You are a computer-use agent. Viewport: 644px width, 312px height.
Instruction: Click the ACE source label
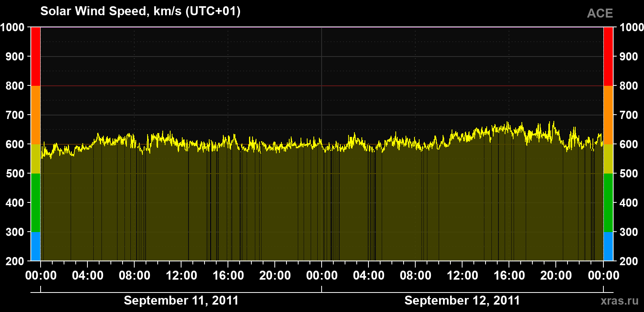pyautogui.click(x=600, y=13)
